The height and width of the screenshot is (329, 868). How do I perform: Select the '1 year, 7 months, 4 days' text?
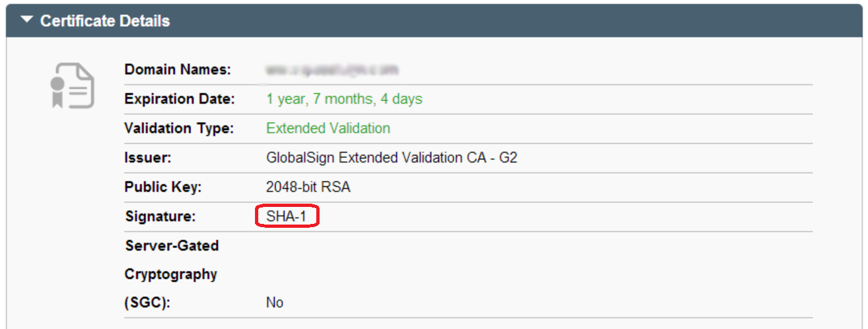point(344,99)
